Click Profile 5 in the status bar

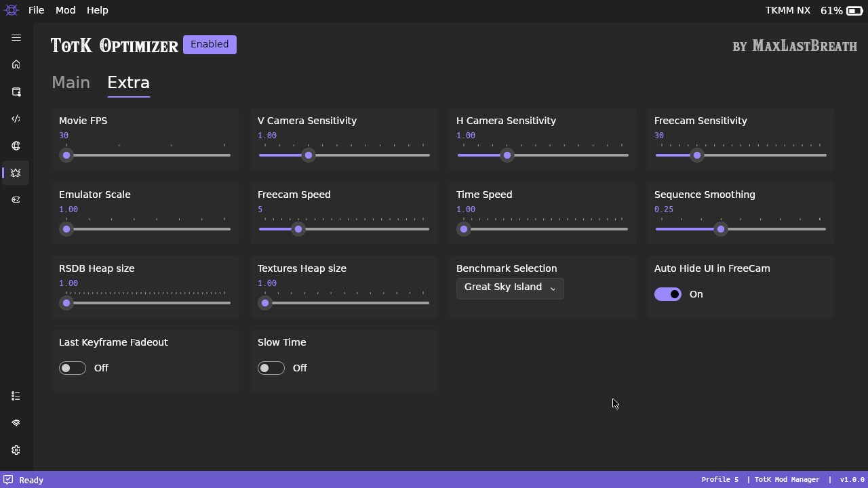point(719,480)
